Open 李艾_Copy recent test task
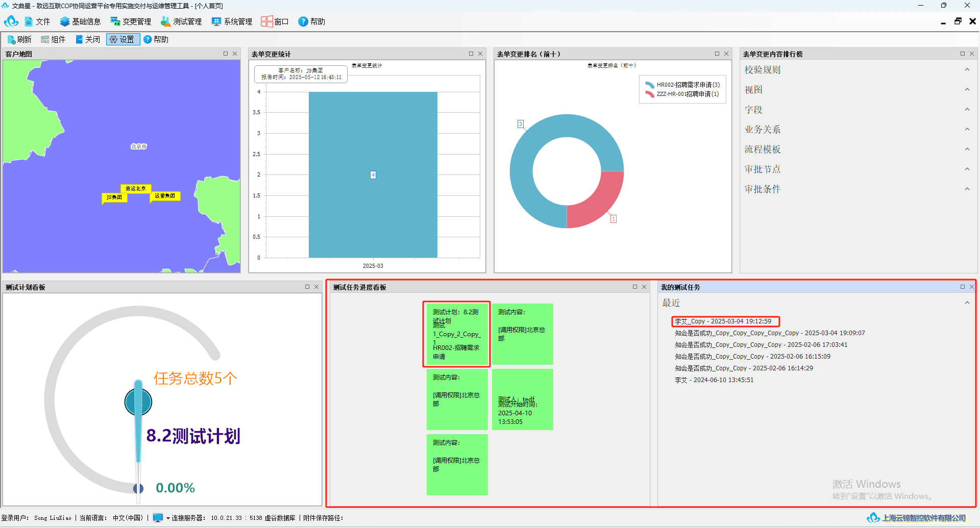This screenshot has height=528, width=980. tap(723, 321)
